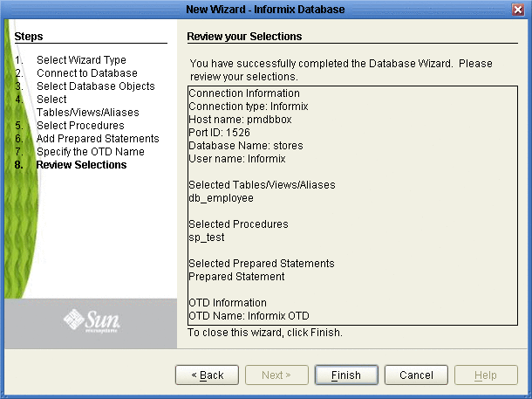Click the greyed-out Next button

pyautogui.click(x=276, y=375)
